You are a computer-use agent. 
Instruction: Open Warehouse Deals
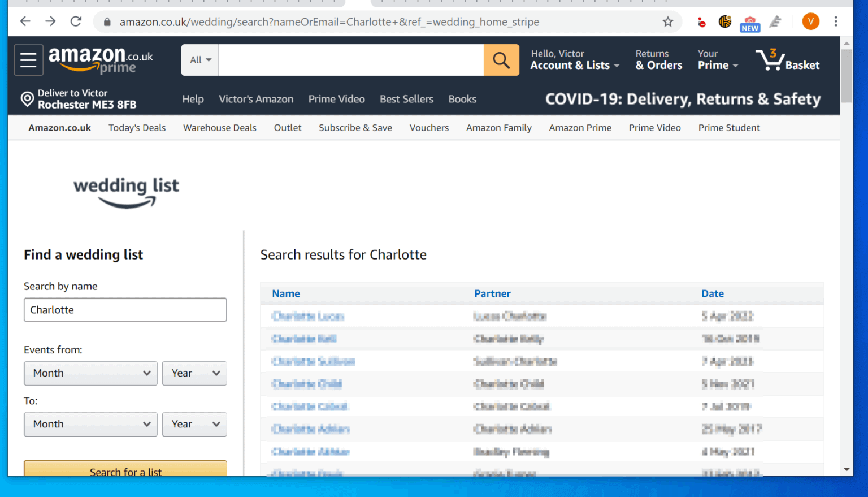click(219, 128)
